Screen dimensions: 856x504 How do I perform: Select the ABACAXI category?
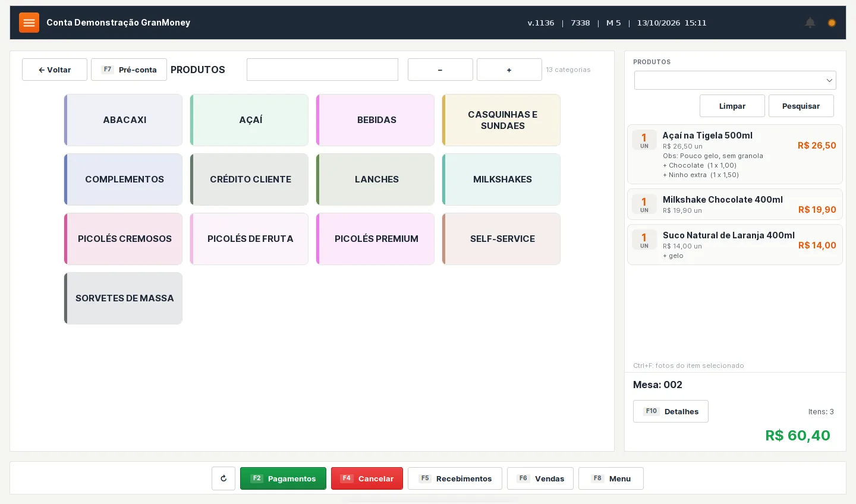tap(123, 120)
